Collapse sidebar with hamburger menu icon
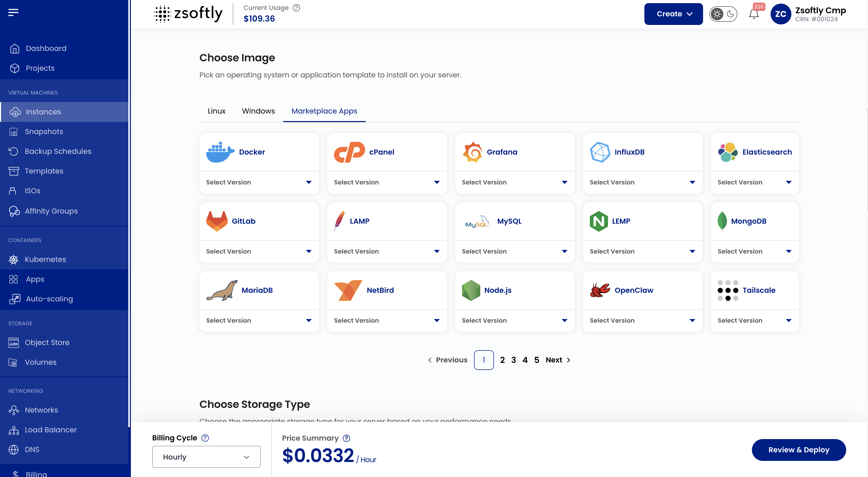868x477 pixels. 14,12
